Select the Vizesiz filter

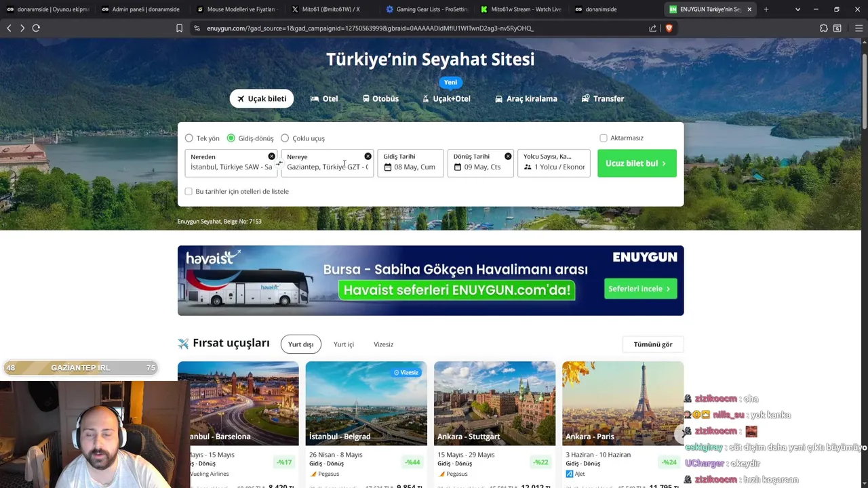pyautogui.click(x=383, y=344)
